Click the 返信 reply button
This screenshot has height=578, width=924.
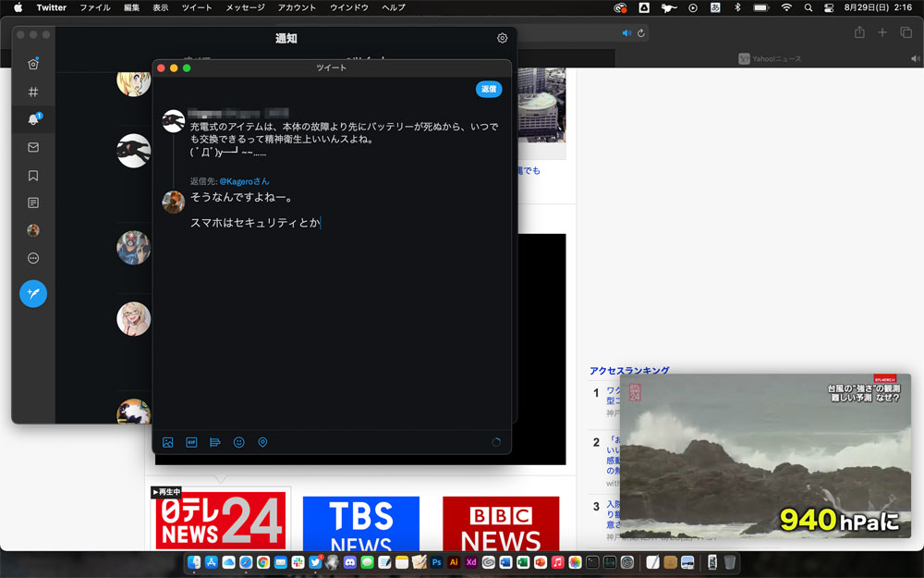click(489, 89)
